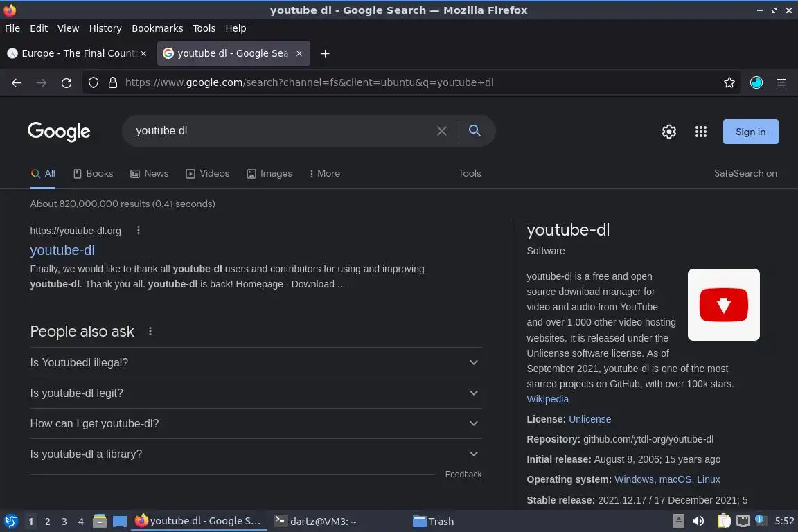Screen dimensions: 798x532
Task: Open the History menu
Action: (x=105, y=28)
